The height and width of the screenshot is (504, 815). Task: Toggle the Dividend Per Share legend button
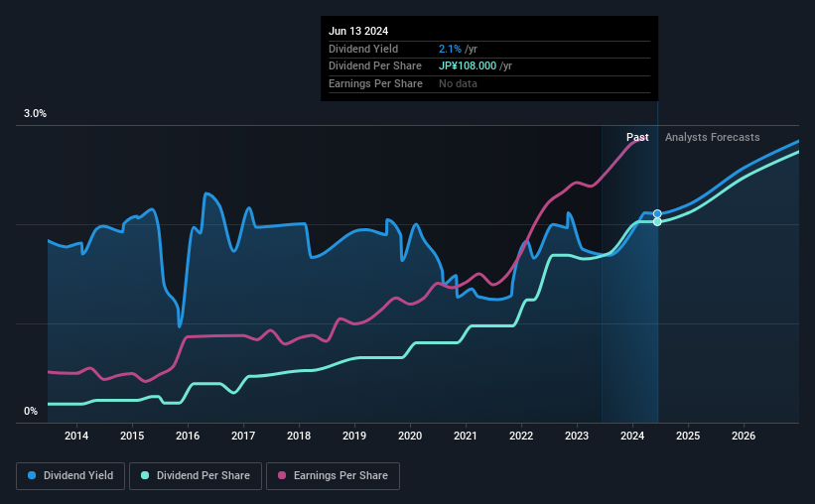click(x=196, y=476)
